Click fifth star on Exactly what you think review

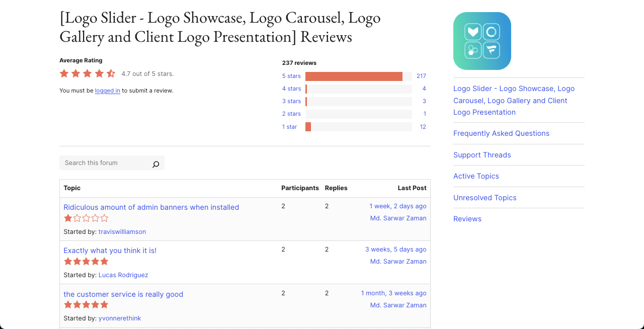pos(104,261)
